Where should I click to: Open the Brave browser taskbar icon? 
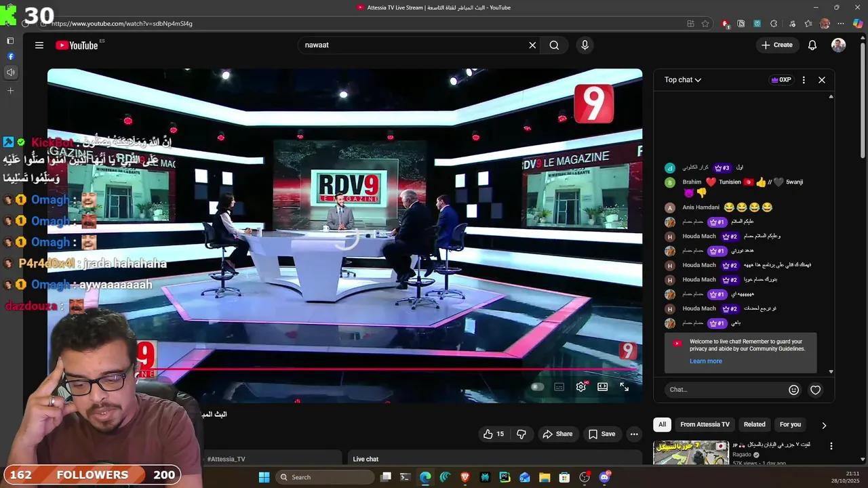click(465, 477)
